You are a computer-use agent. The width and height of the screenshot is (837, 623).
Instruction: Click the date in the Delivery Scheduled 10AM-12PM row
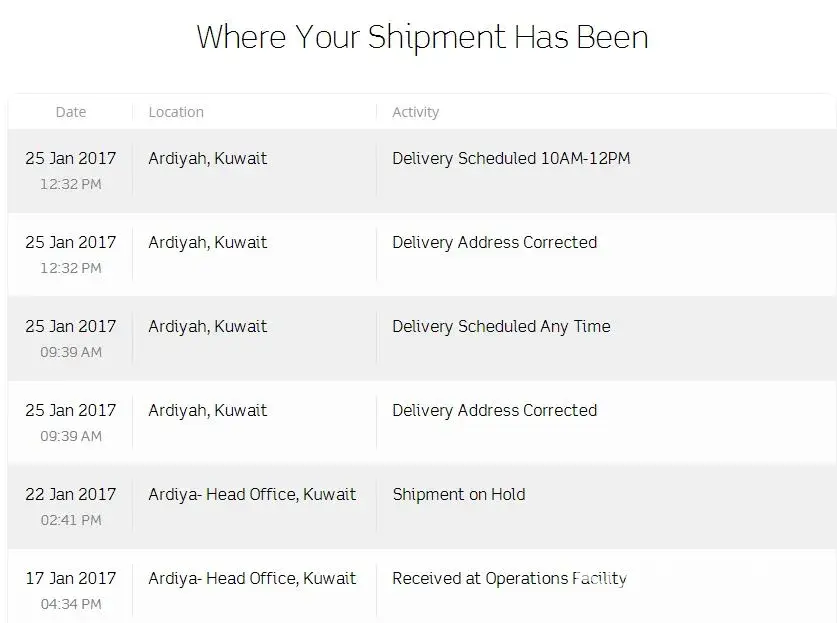71,158
